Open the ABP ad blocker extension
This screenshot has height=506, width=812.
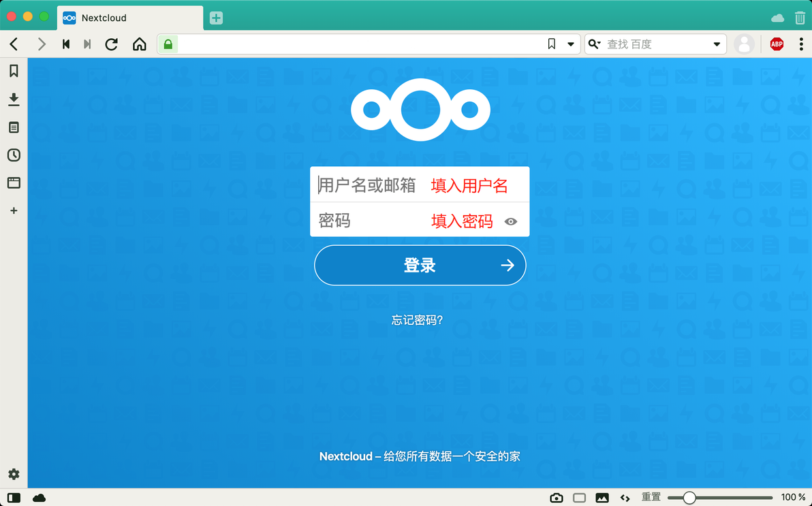(x=777, y=44)
